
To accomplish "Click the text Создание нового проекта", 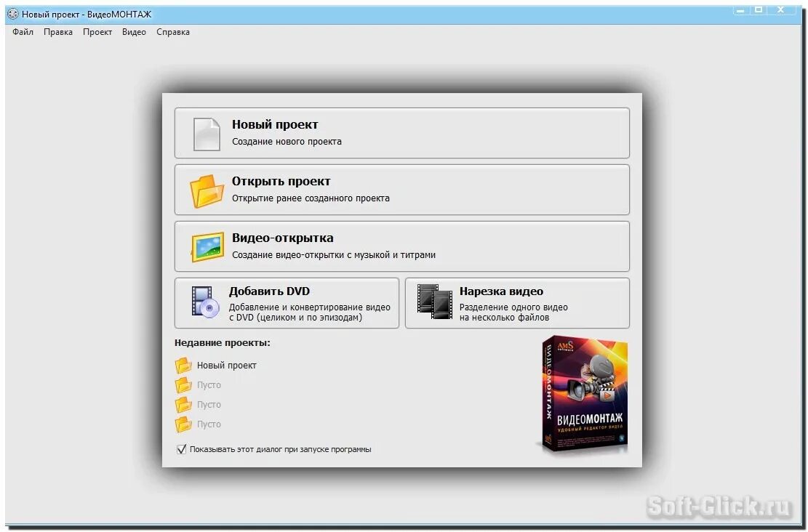I will [x=287, y=142].
